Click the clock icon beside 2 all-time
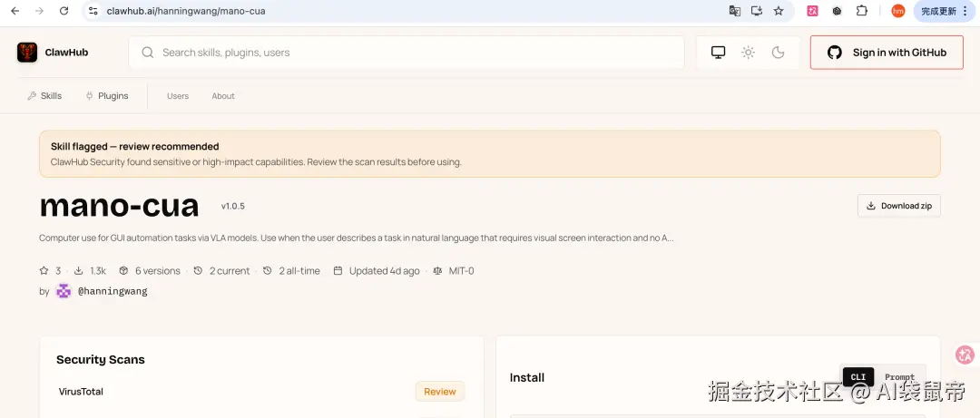 (268, 270)
